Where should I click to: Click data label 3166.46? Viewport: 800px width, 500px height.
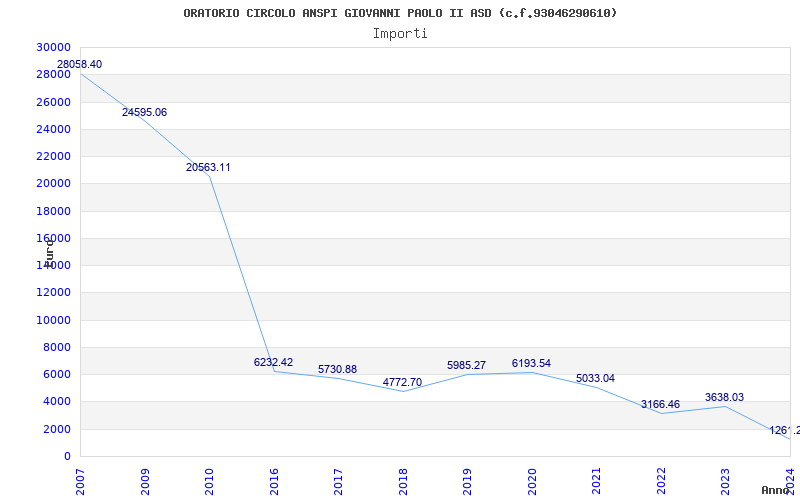point(660,405)
